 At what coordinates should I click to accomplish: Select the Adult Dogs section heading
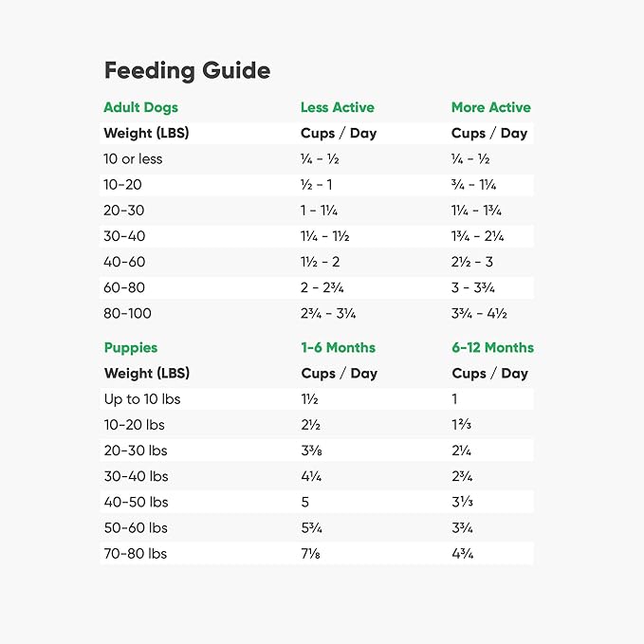click(140, 107)
